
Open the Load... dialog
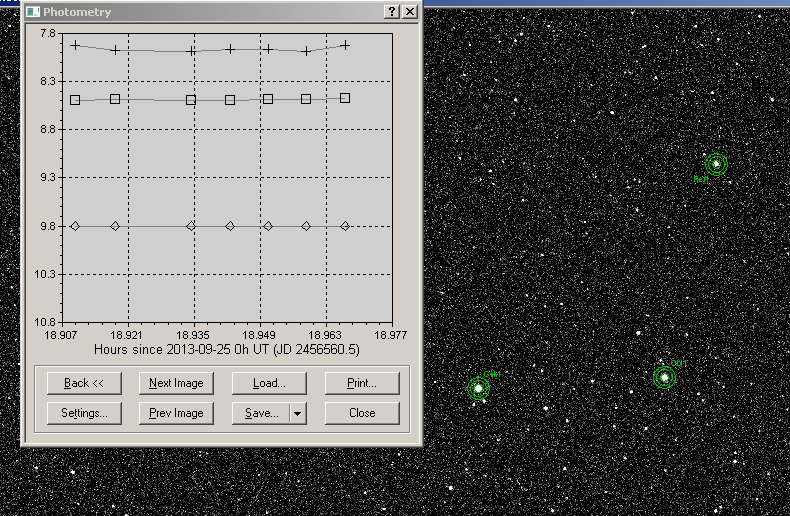(x=269, y=383)
